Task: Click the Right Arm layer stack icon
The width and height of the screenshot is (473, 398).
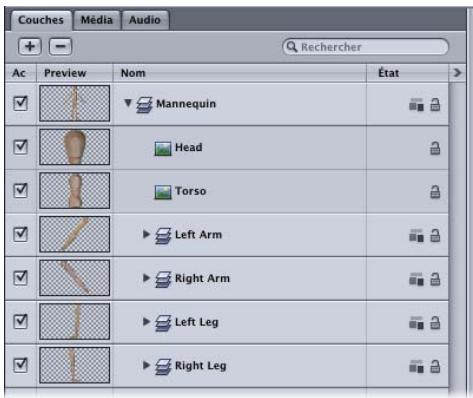Action: tap(163, 280)
